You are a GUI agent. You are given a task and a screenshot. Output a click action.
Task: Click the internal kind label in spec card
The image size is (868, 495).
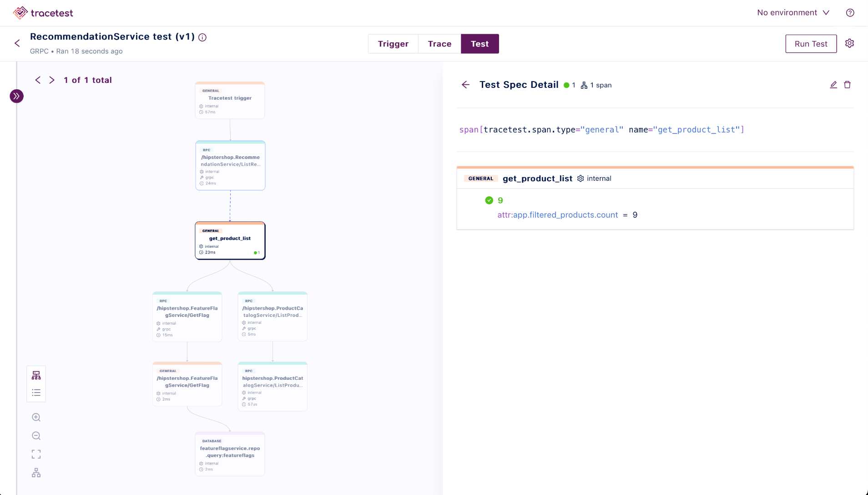pyautogui.click(x=594, y=179)
